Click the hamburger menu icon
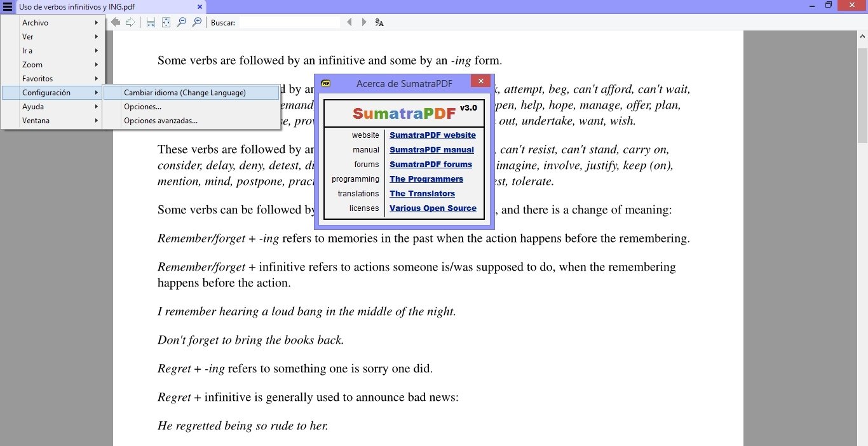This screenshot has height=446, width=868. 8,6
